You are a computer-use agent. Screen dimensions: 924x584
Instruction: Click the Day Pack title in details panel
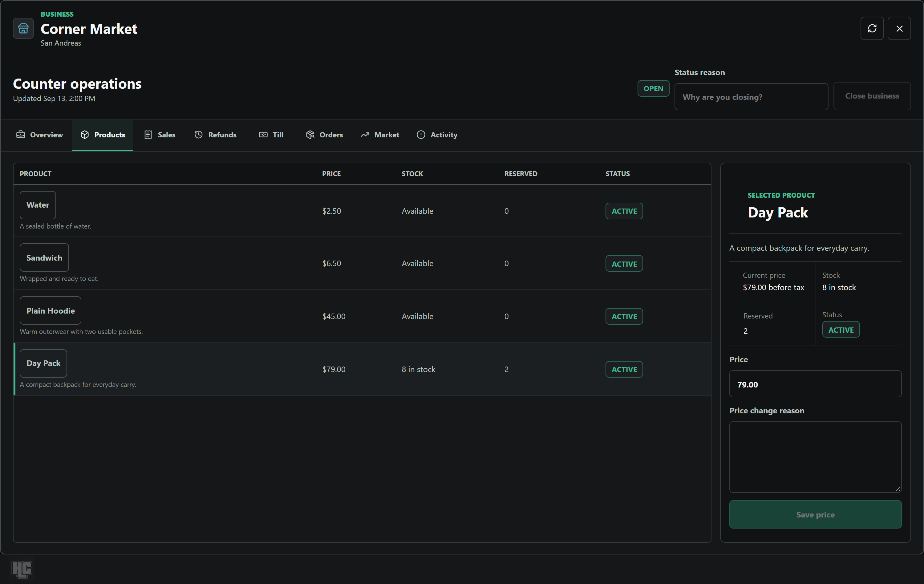[x=778, y=213]
